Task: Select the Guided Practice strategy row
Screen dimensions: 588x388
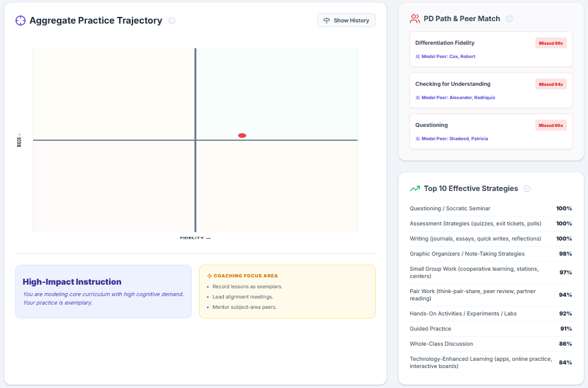Action: (x=491, y=329)
